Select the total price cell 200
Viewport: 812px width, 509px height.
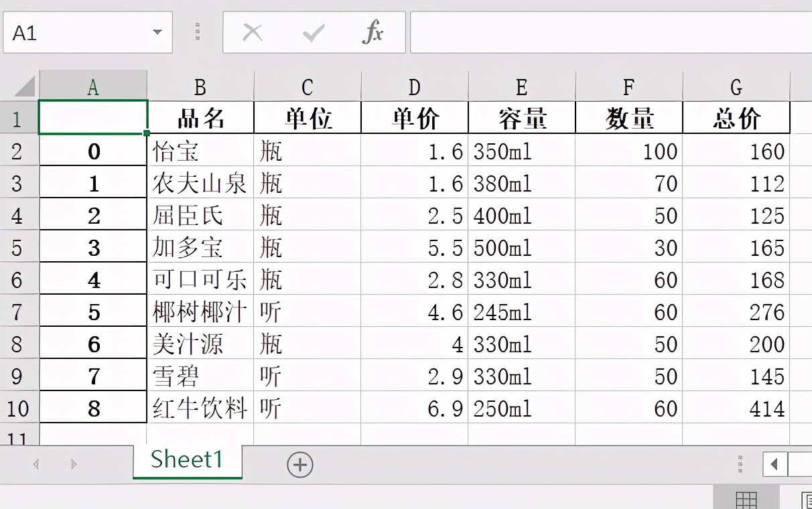pos(736,344)
